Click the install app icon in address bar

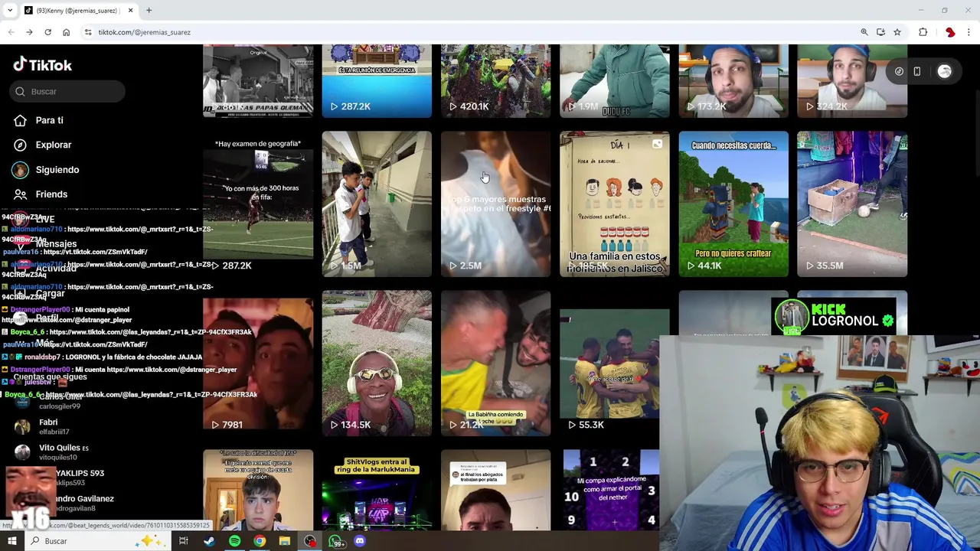(880, 32)
